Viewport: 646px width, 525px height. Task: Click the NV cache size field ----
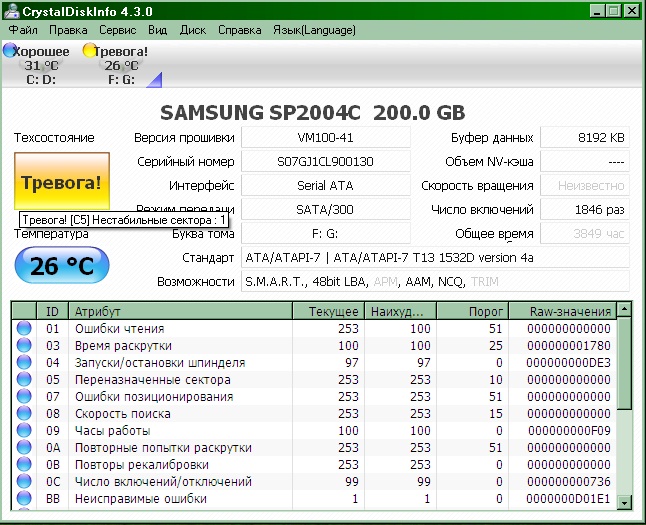point(585,161)
